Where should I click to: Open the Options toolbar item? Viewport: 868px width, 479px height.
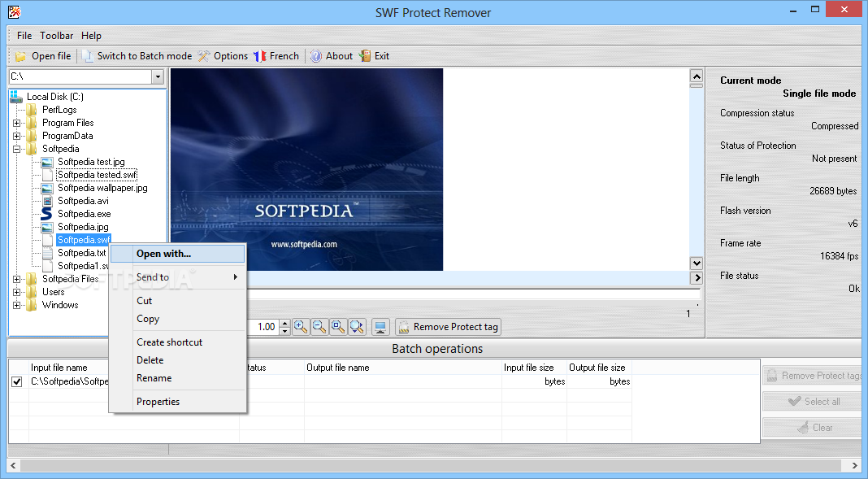click(223, 56)
